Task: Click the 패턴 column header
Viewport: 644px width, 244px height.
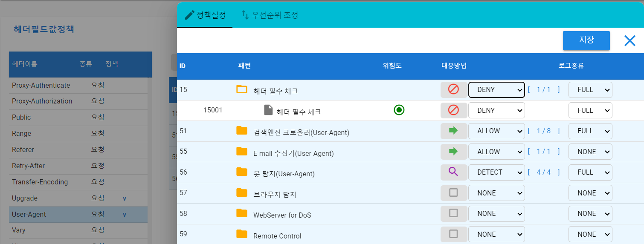Action: tap(244, 66)
